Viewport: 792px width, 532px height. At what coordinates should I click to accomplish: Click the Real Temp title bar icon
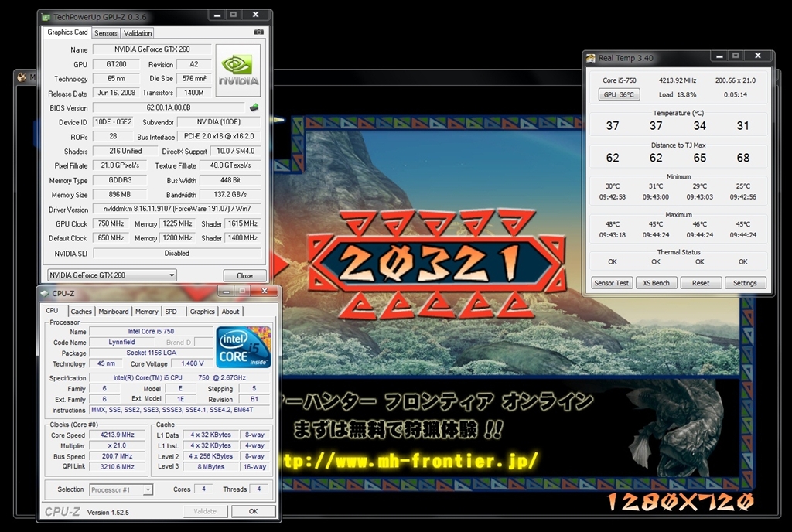590,58
